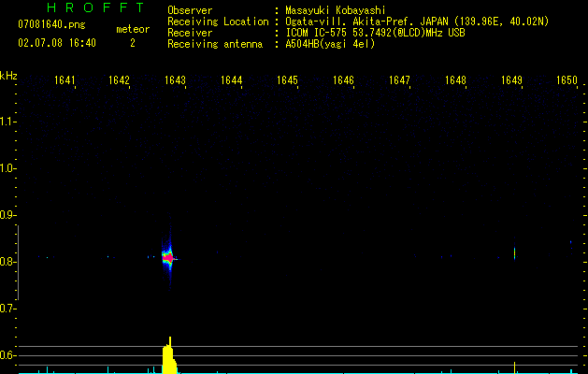This screenshot has height=374, width=588.
Task: Click time axis label 1646
Action: point(343,80)
